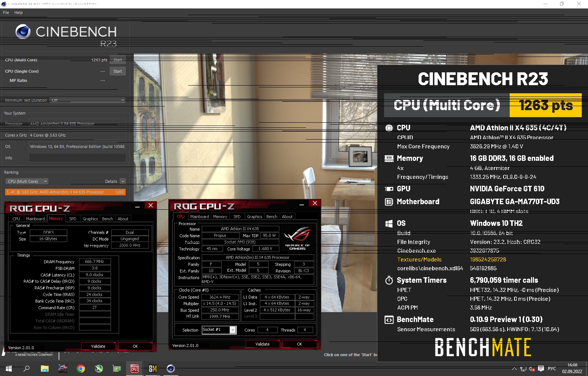Screen dimensions: 588x376
Task: Click the Cinebench logo sphere
Action: tap(23, 32)
